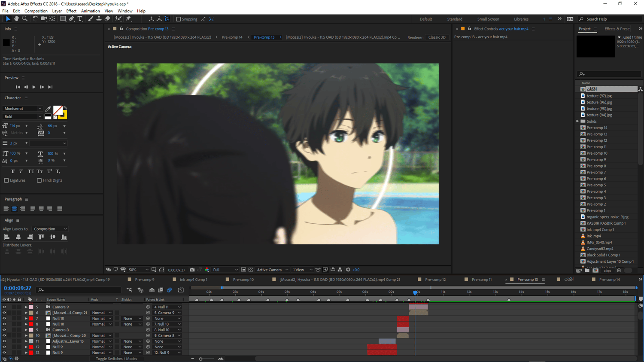Select the Eraser tool

[107, 19]
